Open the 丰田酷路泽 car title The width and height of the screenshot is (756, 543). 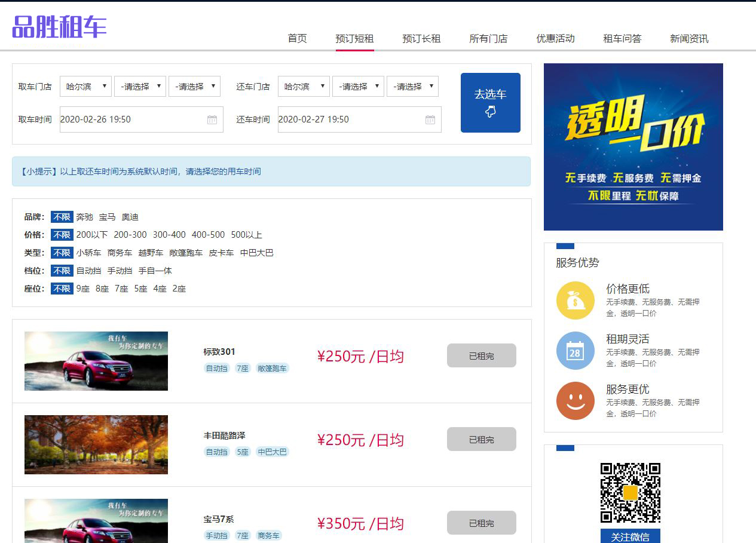pyautogui.click(x=224, y=435)
